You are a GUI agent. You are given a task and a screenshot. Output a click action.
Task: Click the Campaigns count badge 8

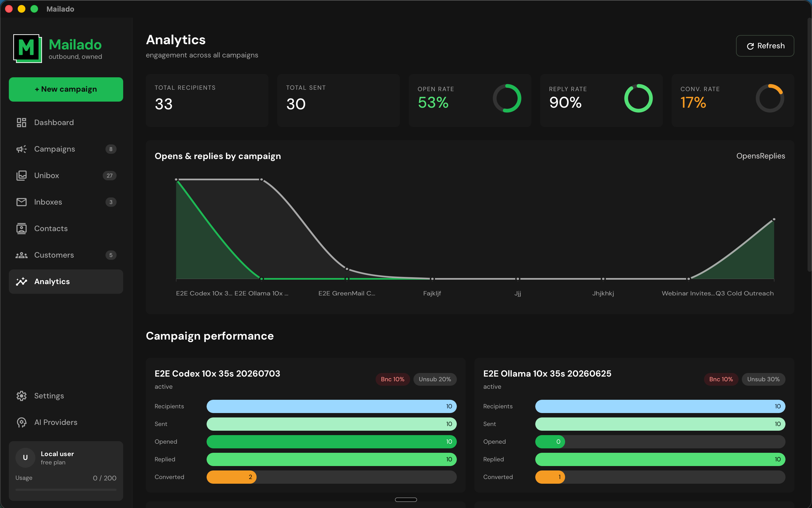(111, 149)
